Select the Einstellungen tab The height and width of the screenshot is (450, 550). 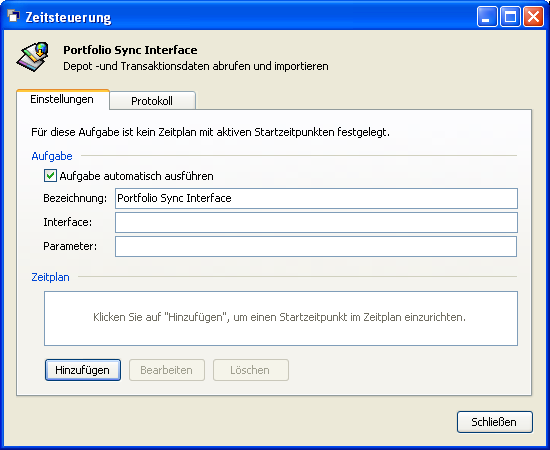pyautogui.click(x=62, y=99)
